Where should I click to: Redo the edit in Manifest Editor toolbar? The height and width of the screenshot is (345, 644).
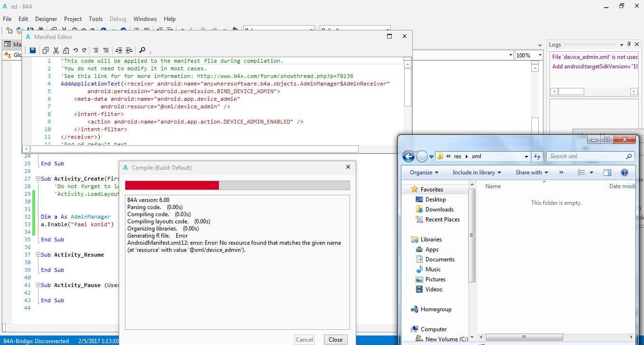click(85, 50)
